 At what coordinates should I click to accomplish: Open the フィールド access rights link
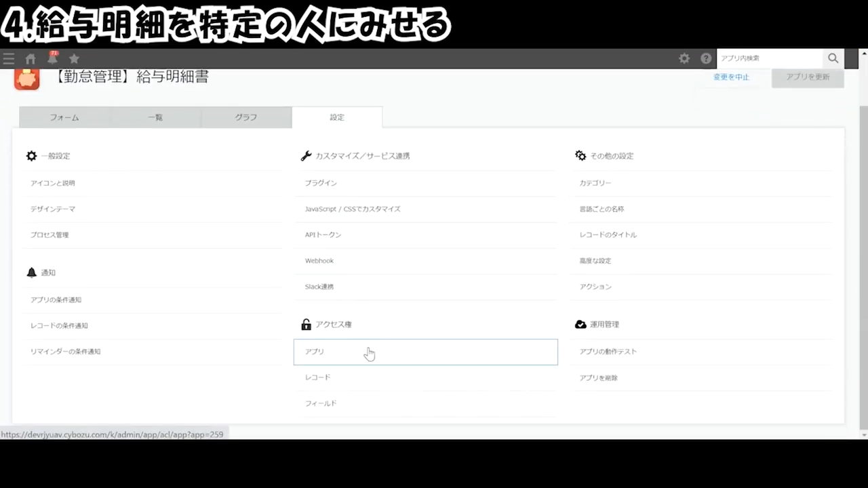pos(321,404)
